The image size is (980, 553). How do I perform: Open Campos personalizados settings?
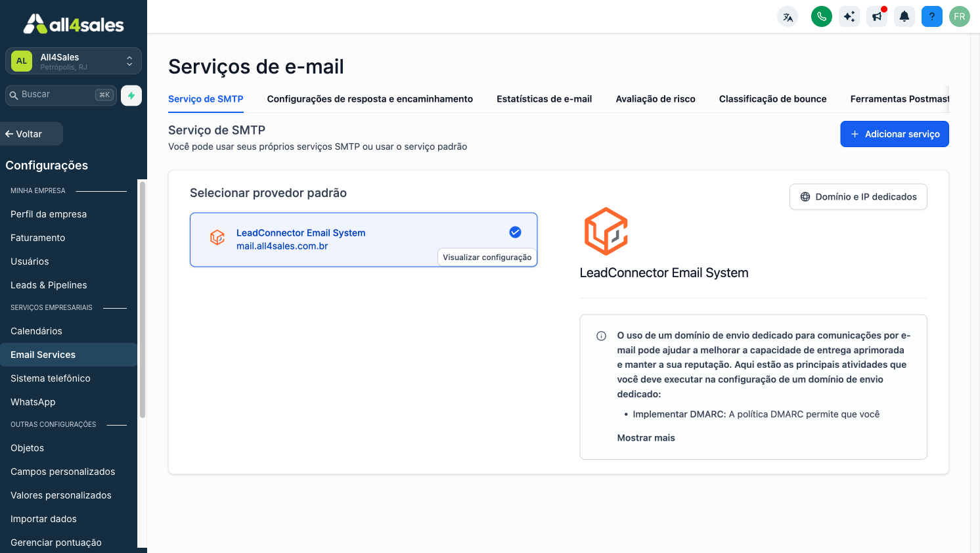68,472
